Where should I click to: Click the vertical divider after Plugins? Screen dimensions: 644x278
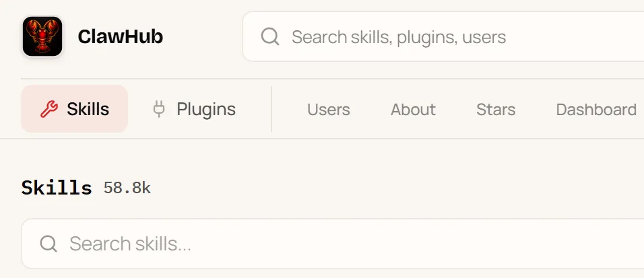click(x=271, y=109)
